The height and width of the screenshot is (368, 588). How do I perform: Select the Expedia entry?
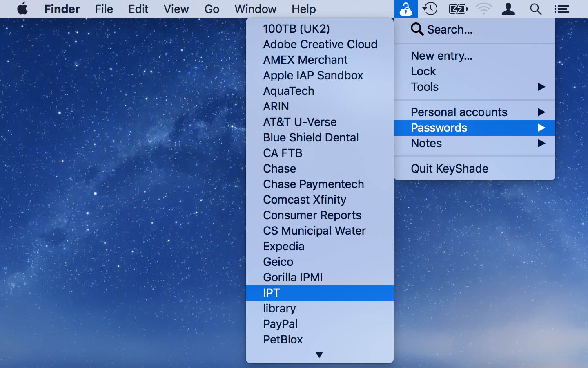[x=320, y=246]
